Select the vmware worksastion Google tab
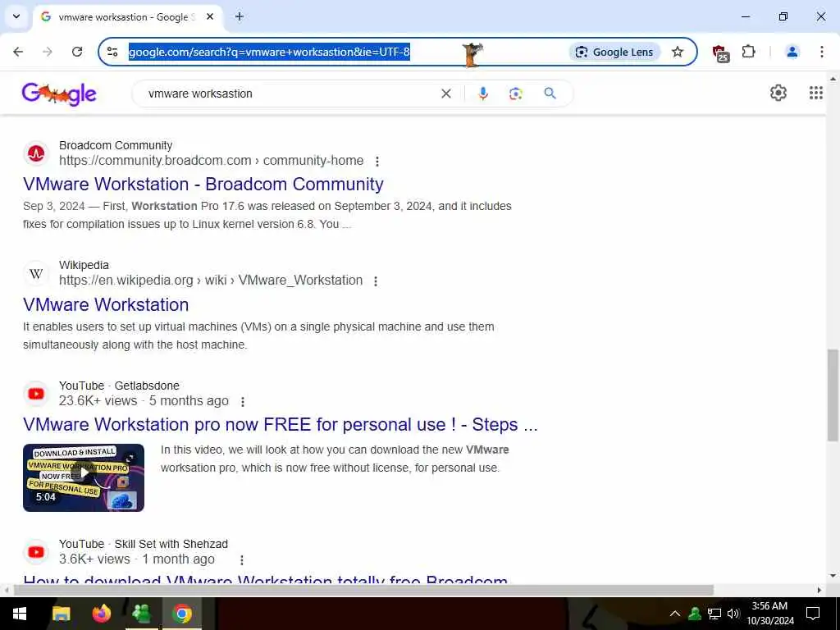The height and width of the screenshot is (630, 840). [127, 17]
